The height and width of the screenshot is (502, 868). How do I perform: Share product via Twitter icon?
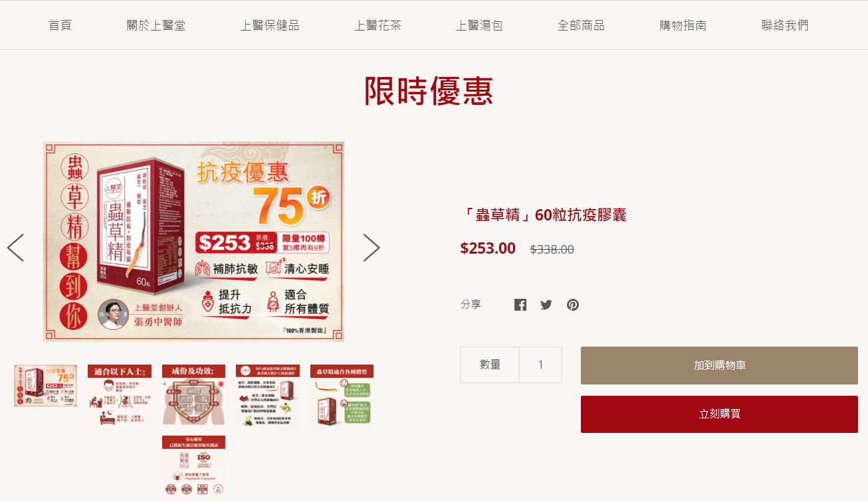[546, 305]
